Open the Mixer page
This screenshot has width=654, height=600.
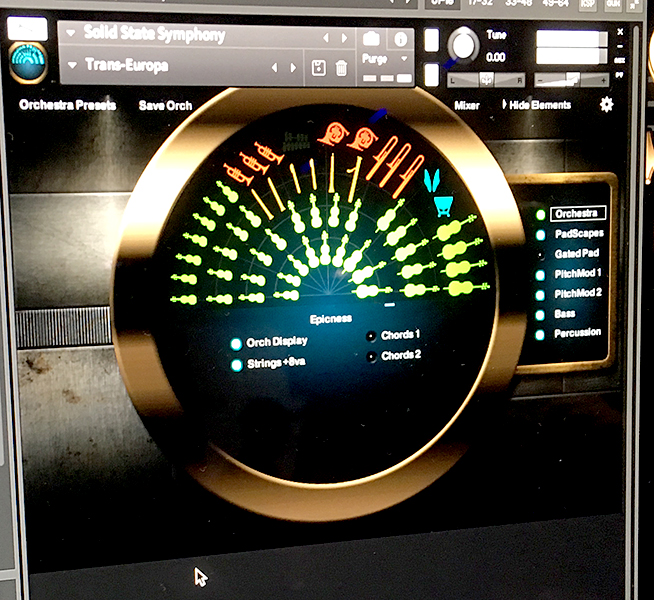click(467, 105)
